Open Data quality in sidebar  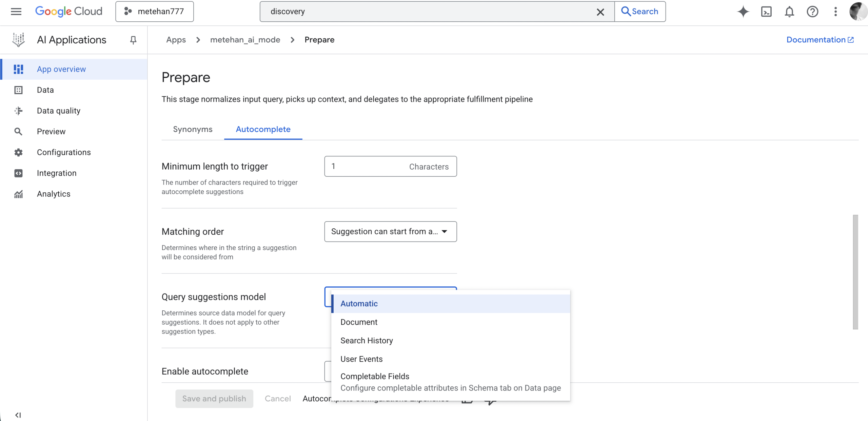tap(58, 111)
